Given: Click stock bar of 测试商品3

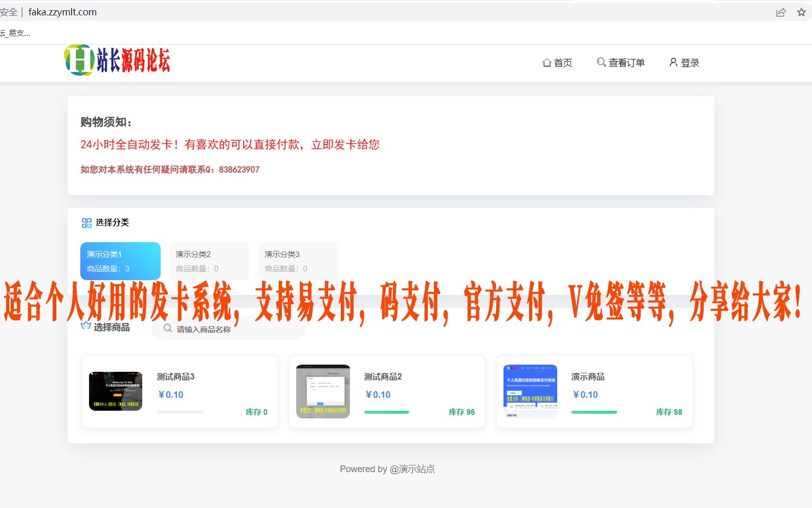Looking at the screenshot, I should tap(180, 412).
